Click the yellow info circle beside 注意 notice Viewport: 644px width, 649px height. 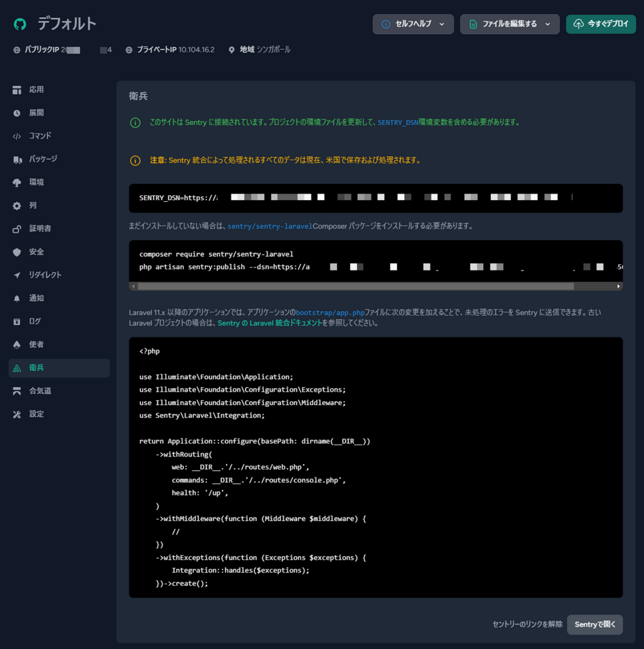pos(135,161)
